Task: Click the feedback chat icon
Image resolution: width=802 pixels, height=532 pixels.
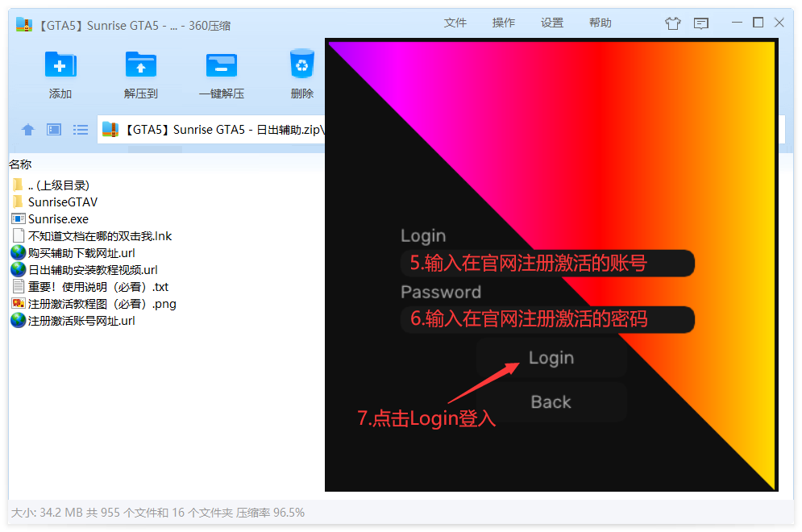Action: pos(700,23)
